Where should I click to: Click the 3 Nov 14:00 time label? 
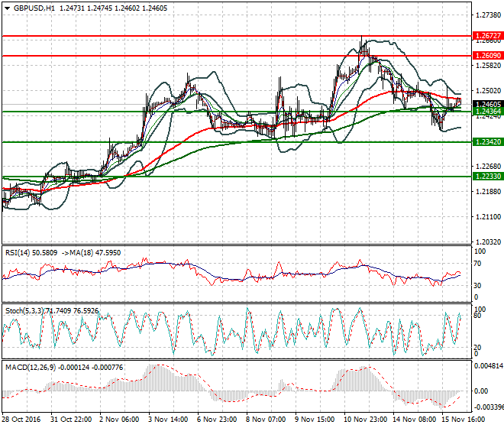coord(168,420)
